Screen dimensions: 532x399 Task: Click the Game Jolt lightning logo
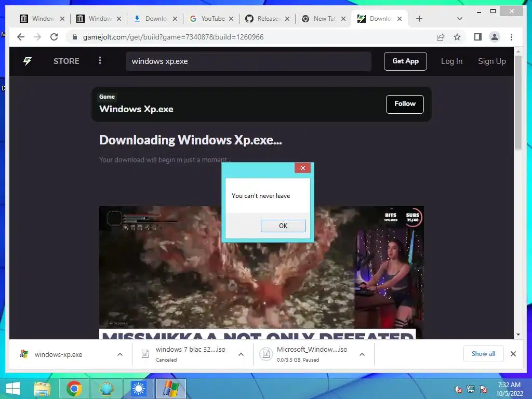[x=28, y=61]
